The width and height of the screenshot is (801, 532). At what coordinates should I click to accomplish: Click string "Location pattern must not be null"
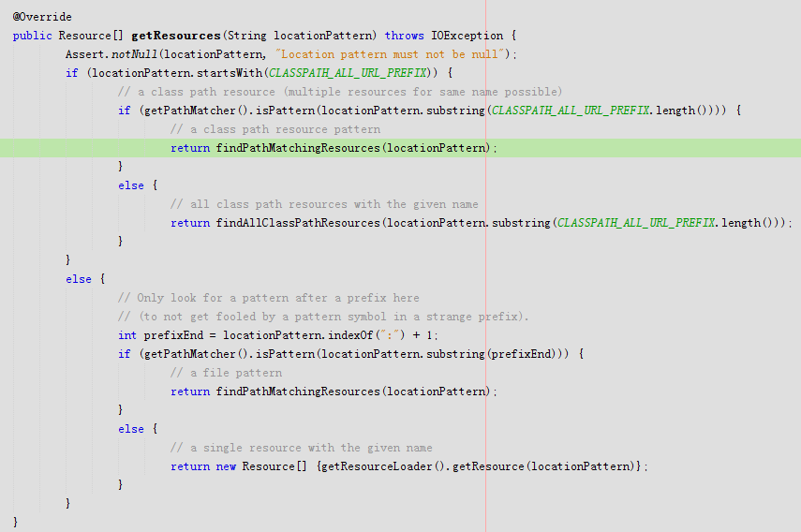(x=391, y=54)
